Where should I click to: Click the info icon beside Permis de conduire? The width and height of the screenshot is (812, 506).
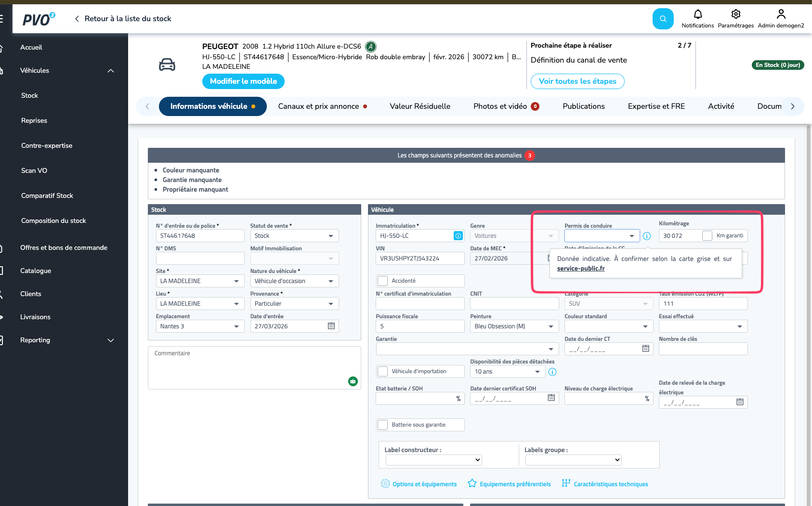647,236
